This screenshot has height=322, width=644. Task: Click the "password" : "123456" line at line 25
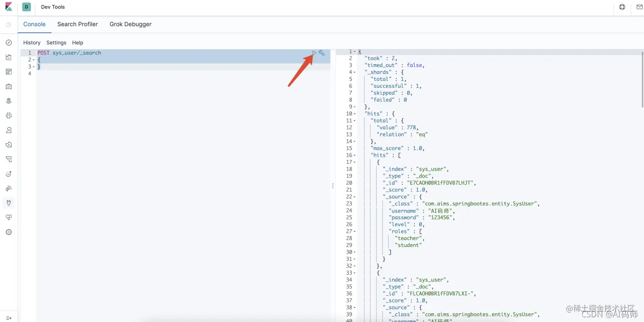422,218
